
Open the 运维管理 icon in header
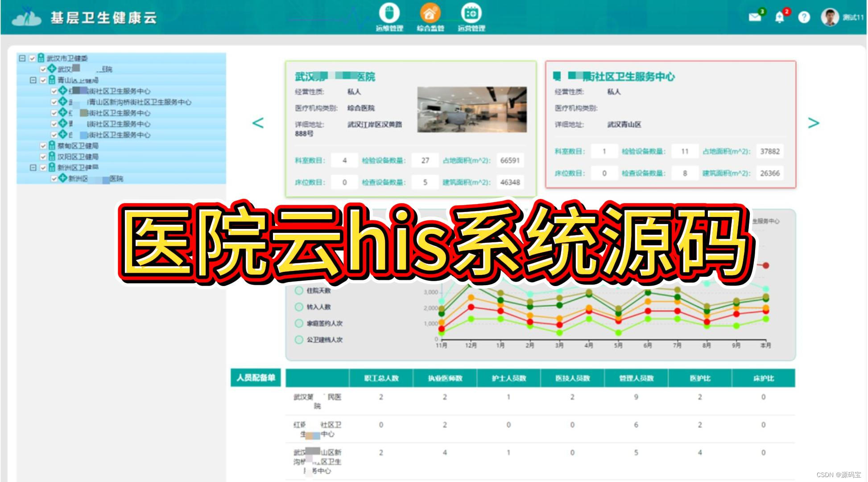389,13
